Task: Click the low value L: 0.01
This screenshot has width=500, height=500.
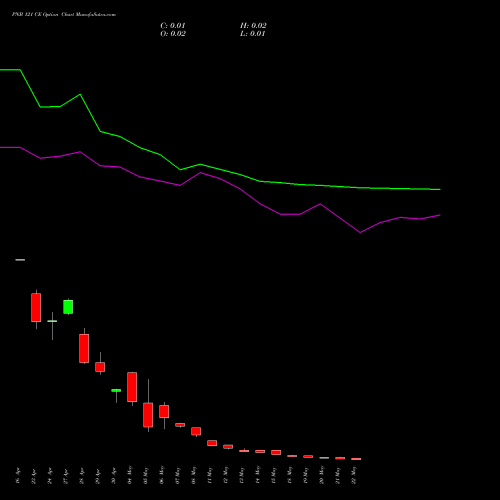Action: click(253, 34)
